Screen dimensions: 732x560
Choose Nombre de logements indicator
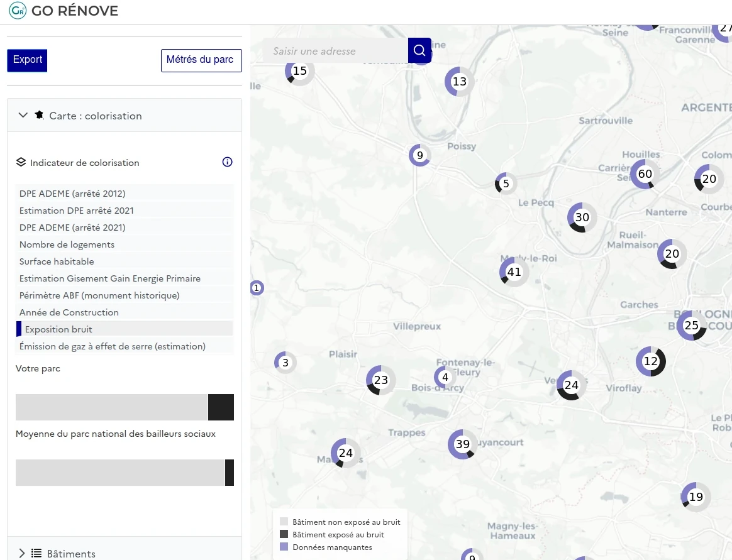tap(67, 244)
